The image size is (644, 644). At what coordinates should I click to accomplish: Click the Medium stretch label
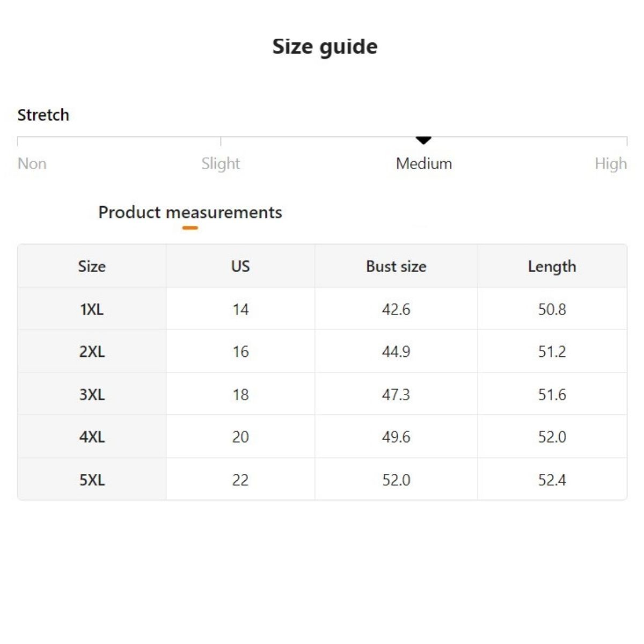423,164
